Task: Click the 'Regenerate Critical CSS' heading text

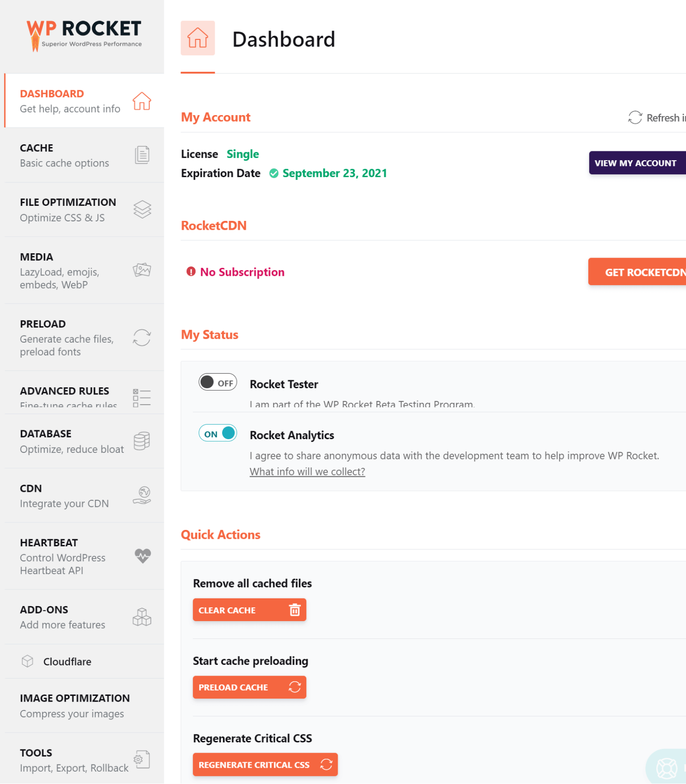Action: point(252,738)
